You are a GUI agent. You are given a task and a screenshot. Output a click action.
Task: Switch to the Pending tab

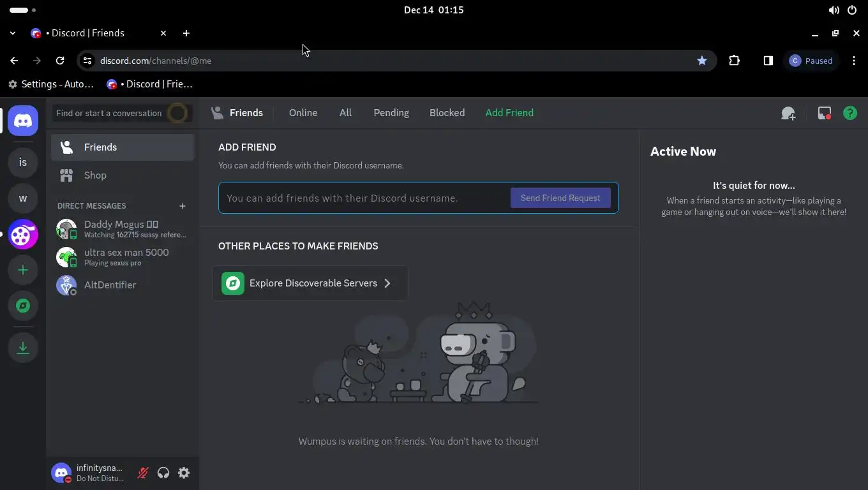click(391, 113)
